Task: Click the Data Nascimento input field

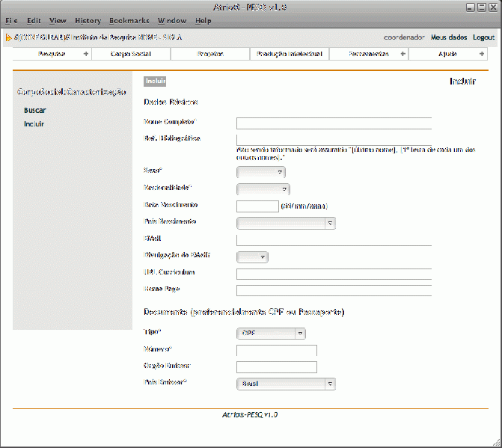Action: (257, 206)
